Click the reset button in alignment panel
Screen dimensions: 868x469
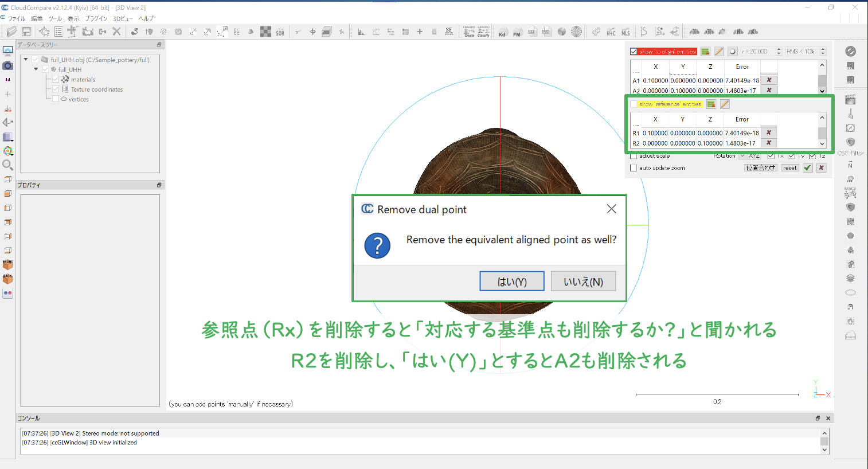[x=790, y=168]
